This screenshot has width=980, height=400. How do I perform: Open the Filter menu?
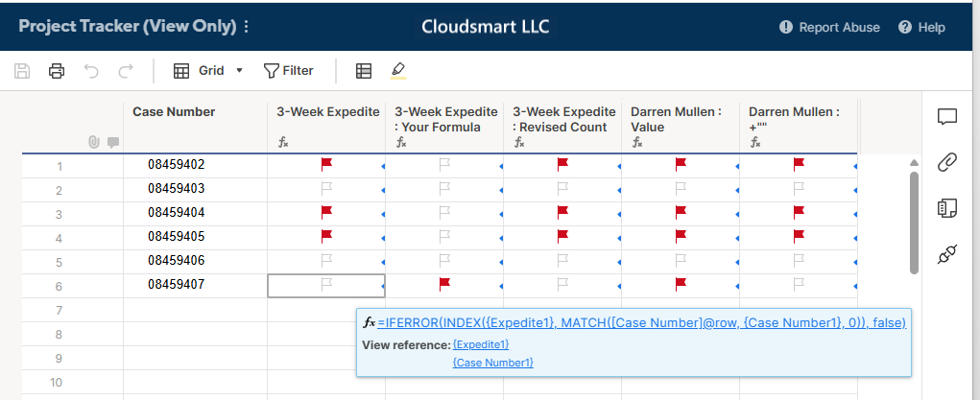288,71
